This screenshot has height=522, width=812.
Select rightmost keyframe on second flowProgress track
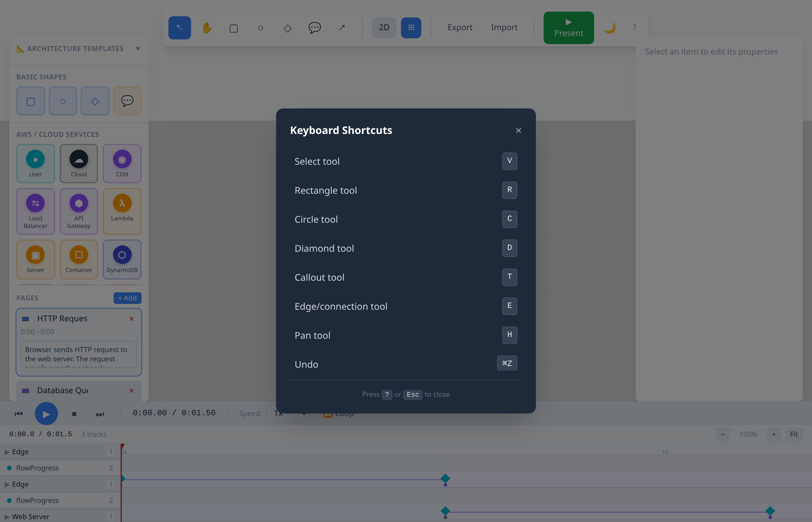770,511
